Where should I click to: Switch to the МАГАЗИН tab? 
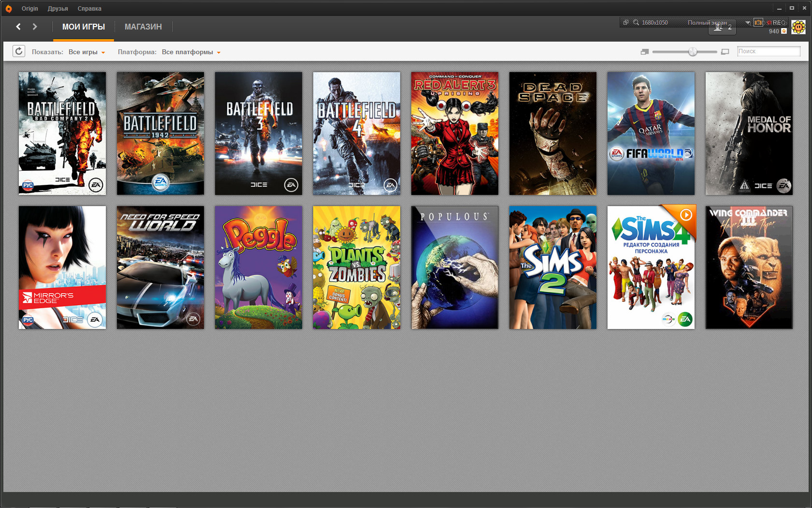143,27
